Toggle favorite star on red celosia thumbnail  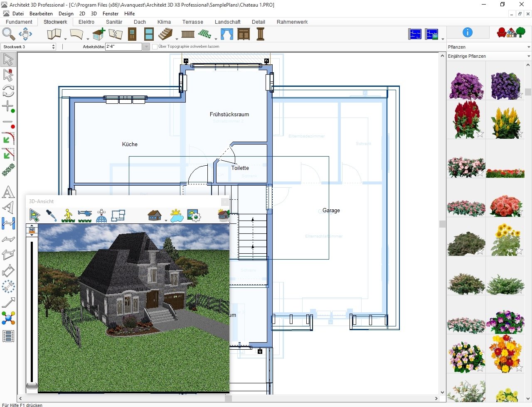480,134
